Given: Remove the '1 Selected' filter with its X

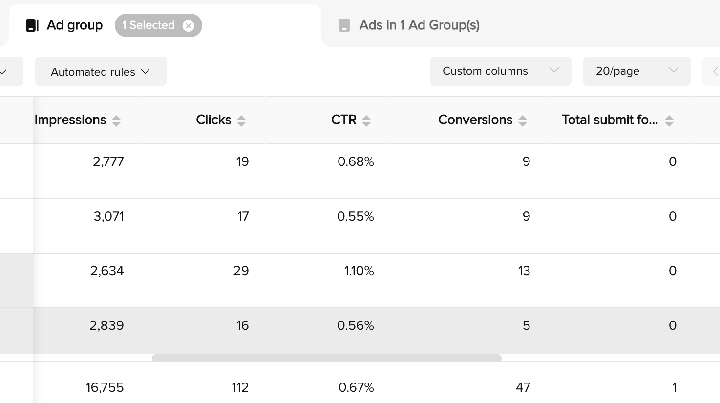Looking at the screenshot, I should (x=189, y=26).
